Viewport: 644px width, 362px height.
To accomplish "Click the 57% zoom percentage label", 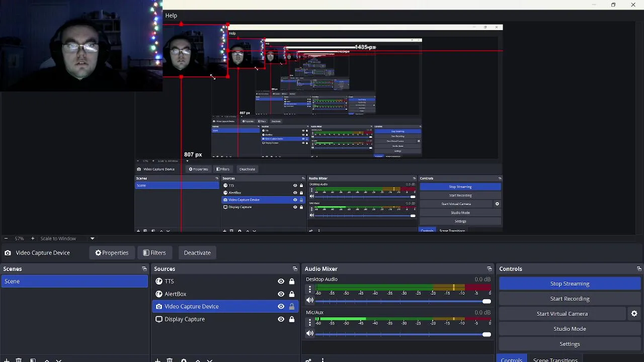I will tap(19, 238).
